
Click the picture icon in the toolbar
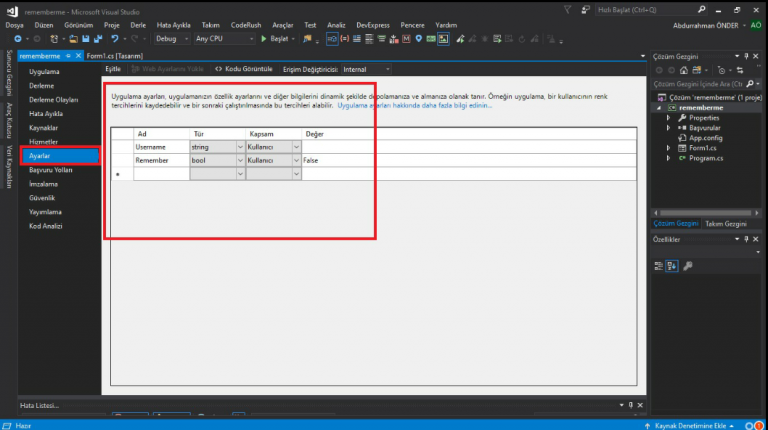pyautogui.click(x=443, y=39)
